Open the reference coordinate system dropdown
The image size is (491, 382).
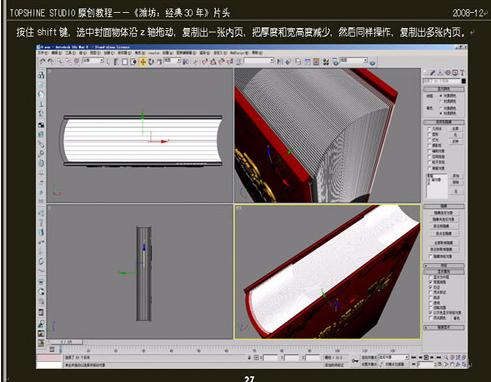point(172,60)
